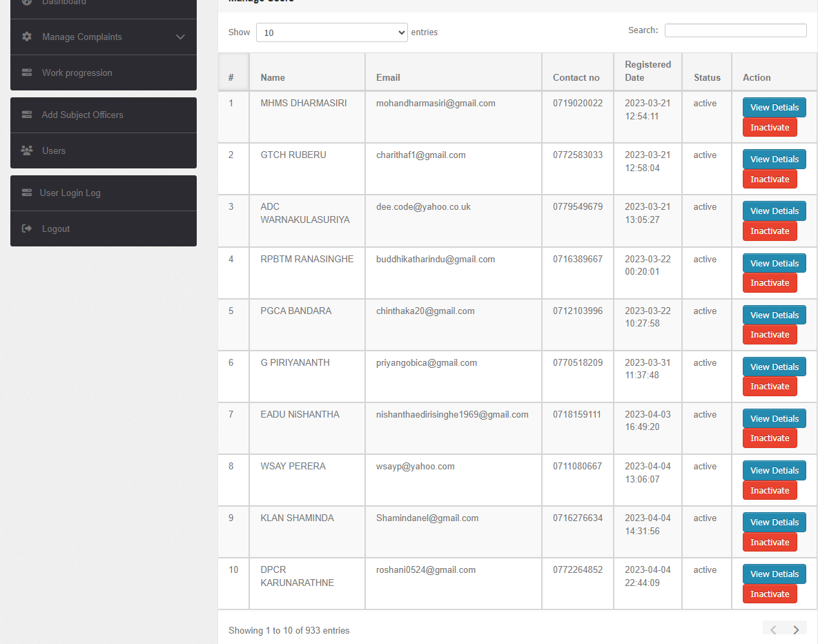Inactivate user WSAY PERERA
This screenshot has height=644, width=818.
(x=770, y=490)
